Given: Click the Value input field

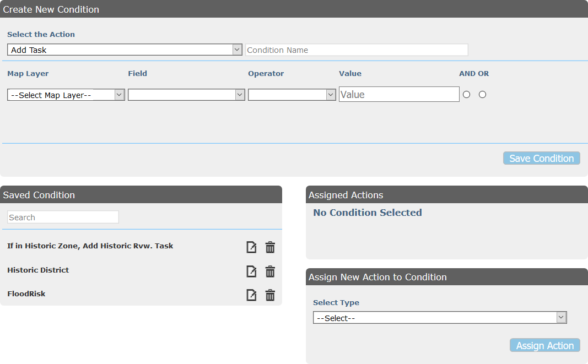Looking at the screenshot, I should point(398,94).
